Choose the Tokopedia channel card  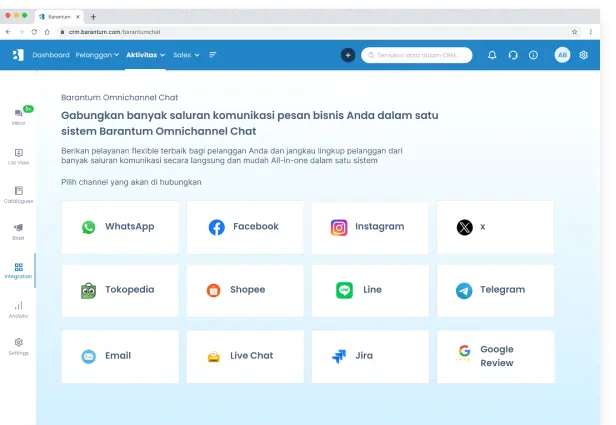[x=120, y=290]
